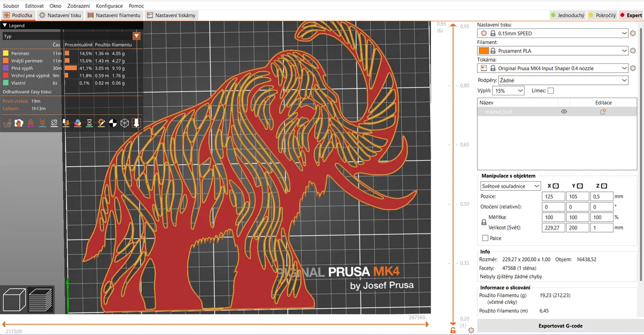644x335 pixels.
Task: Toggle shells wireframe cube icon
Action: [125, 123]
